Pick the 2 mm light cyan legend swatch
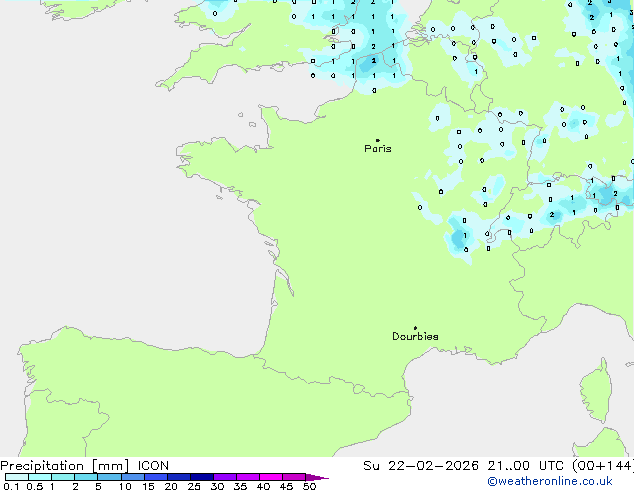Image resolution: width=634 pixels, height=490 pixels. (87, 477)
